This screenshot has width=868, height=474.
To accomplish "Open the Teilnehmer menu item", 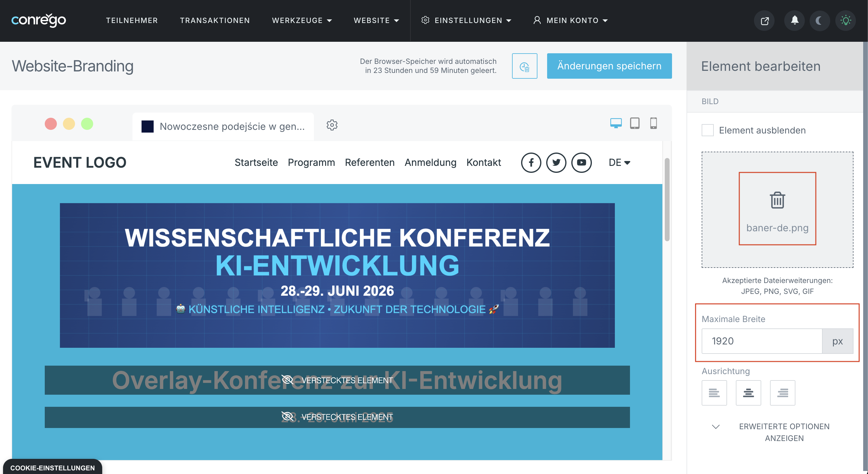I will (132, 21).
